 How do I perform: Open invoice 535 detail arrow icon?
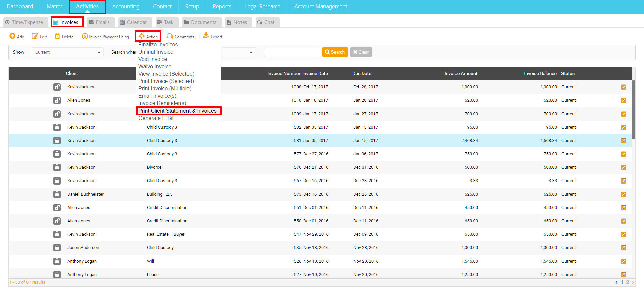[x=623, y=248]
